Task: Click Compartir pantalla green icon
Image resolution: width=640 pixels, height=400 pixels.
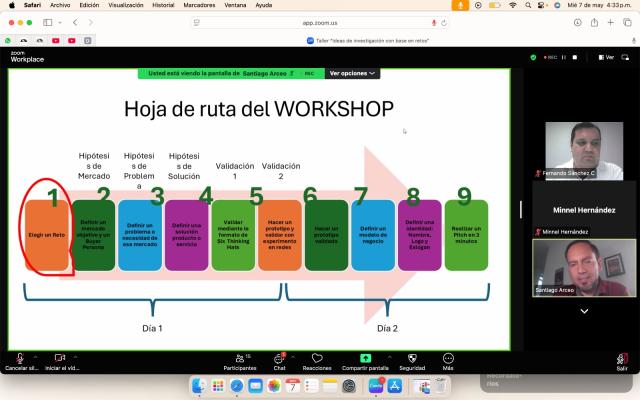Action: pyautogui.click(x=365, y=358)
